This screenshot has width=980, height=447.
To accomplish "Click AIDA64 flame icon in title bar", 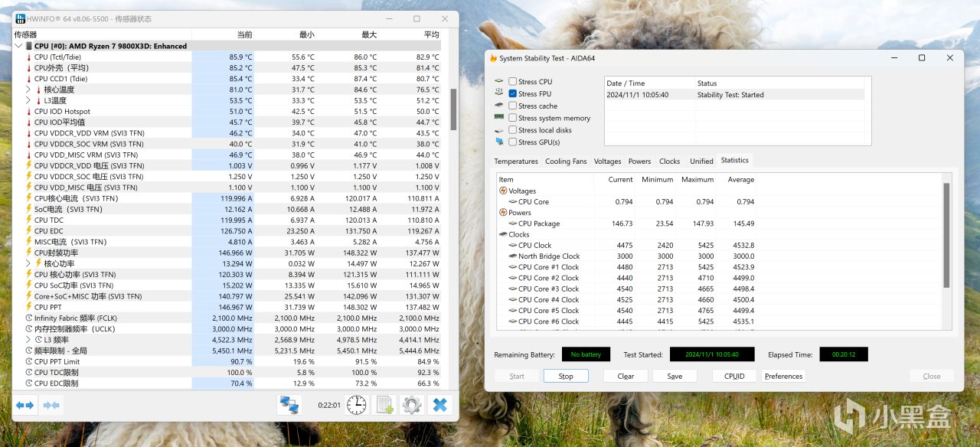I will click(494, 58).
